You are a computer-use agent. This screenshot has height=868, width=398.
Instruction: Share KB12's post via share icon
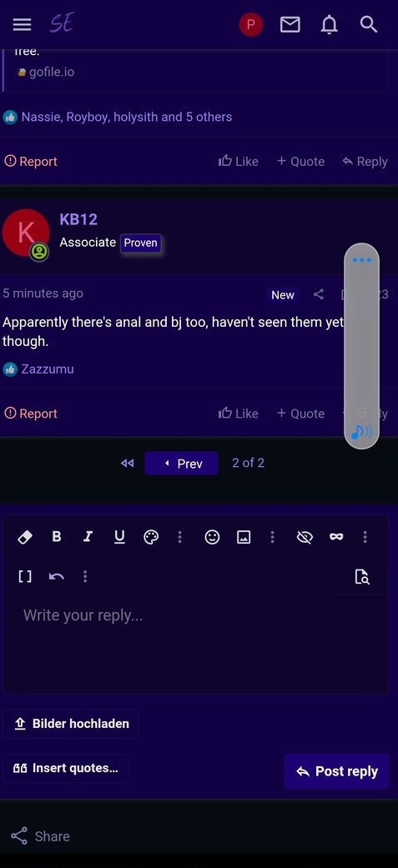(318, 294)
